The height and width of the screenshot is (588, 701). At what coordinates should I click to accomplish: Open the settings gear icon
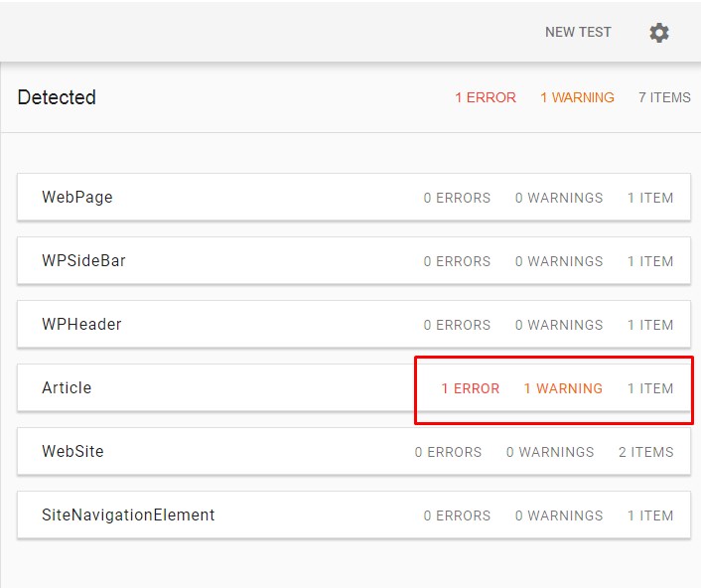pos(659,33)
